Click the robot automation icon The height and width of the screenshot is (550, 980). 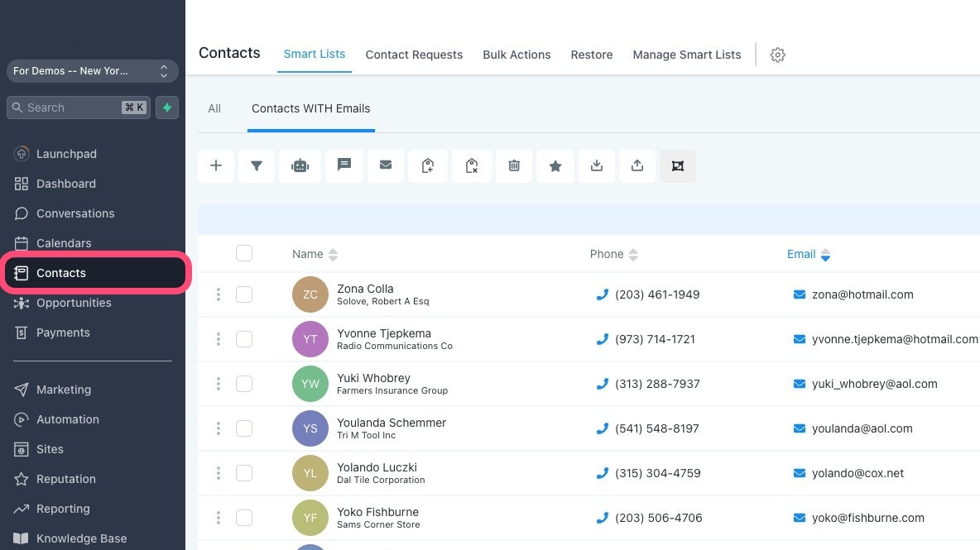pyautogui.click(x=300, y=165)
